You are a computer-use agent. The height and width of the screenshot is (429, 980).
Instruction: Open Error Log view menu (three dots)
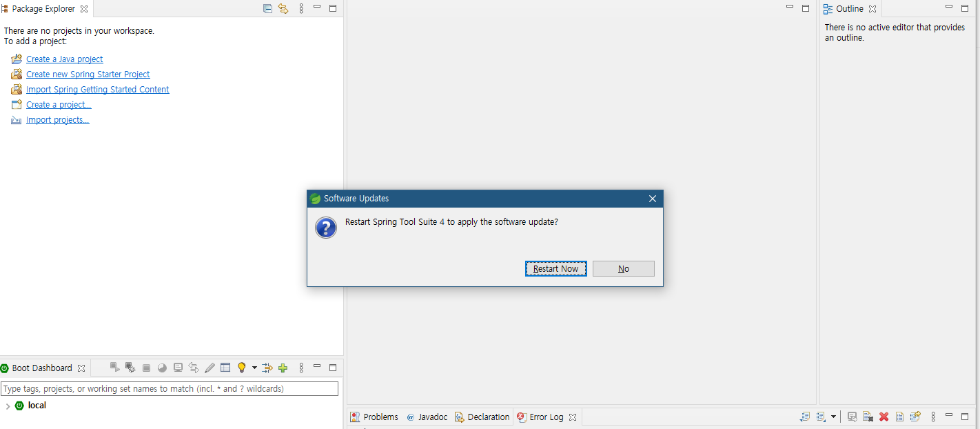tap(933, 417)
